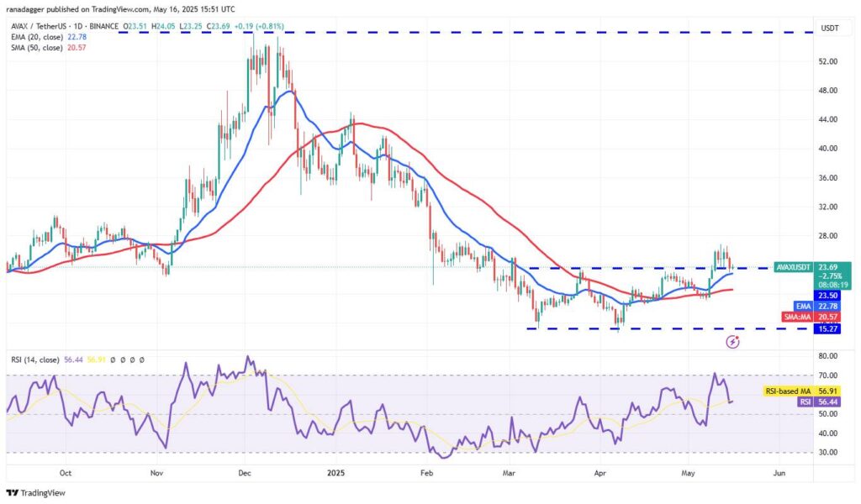The width and height of the screenshot is (861, 504).
Task: Click the AVAXUSDT symbol price tag
Action: (x=792, y=268)
